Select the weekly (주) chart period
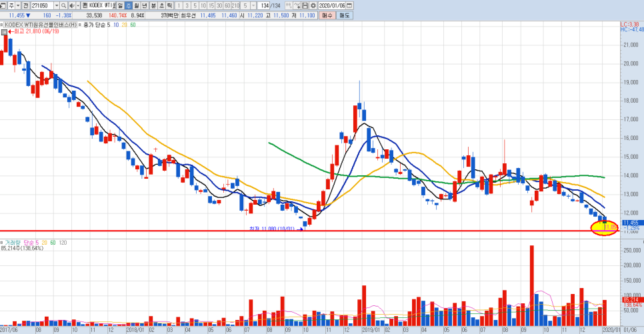Viewport: 644px width, 334px height. [129, 6]
